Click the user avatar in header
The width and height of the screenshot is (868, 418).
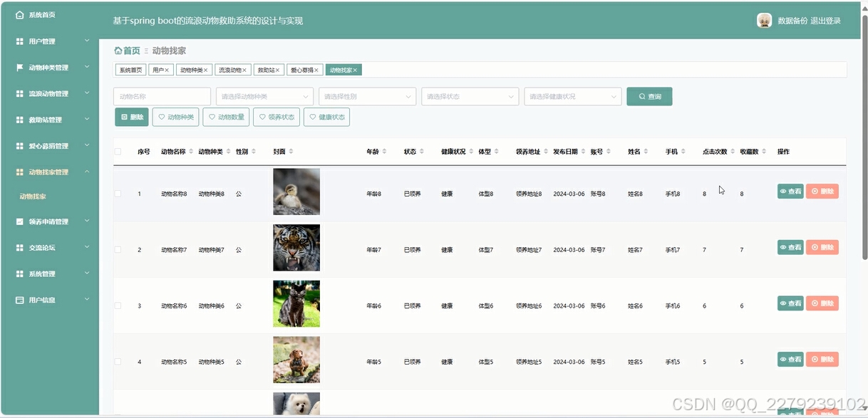click(x=764, y=21)
